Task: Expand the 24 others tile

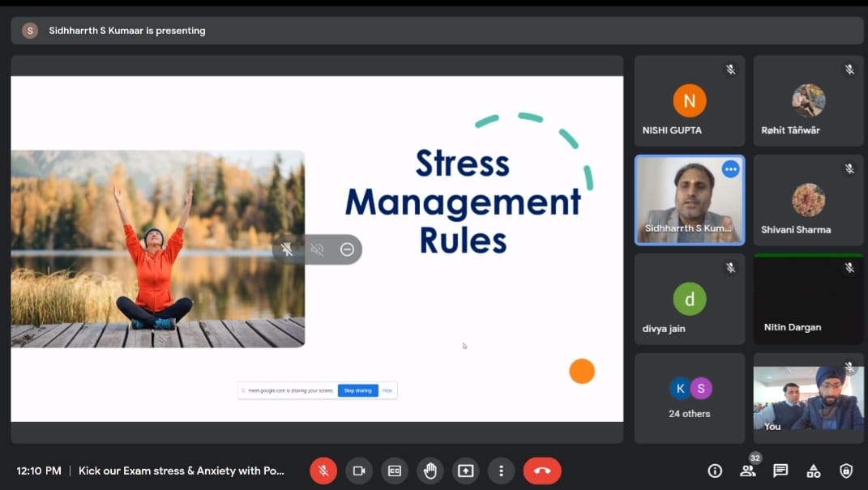Action: click(690, 398)
